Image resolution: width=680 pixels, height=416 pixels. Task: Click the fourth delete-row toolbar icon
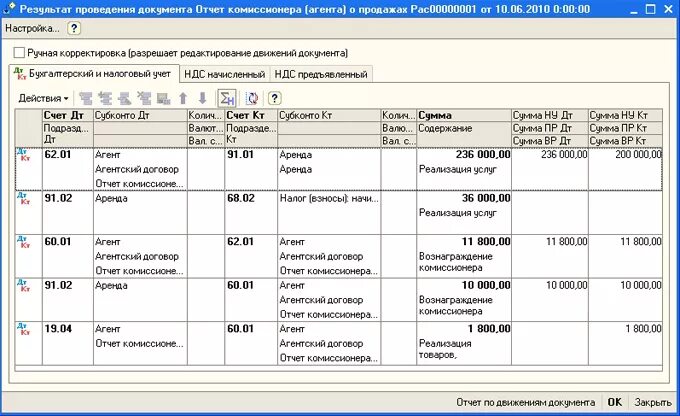pyautogui.click(x=144, y=98)
